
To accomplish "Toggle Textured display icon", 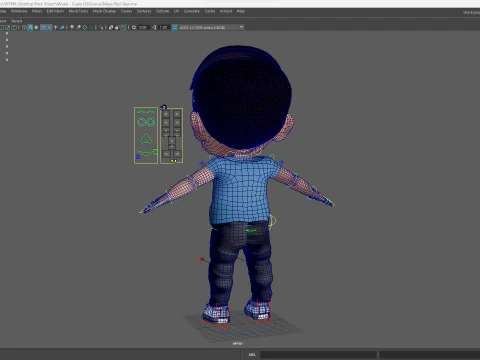I will click(49, 27).
